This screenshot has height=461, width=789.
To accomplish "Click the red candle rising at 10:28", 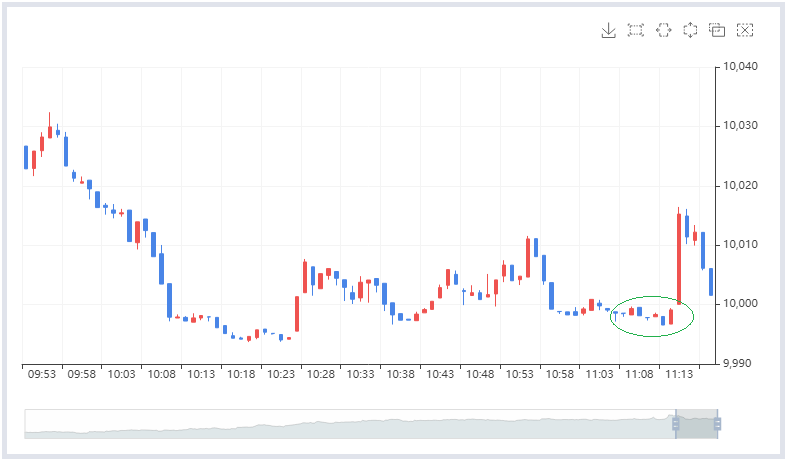I will 297,314.
